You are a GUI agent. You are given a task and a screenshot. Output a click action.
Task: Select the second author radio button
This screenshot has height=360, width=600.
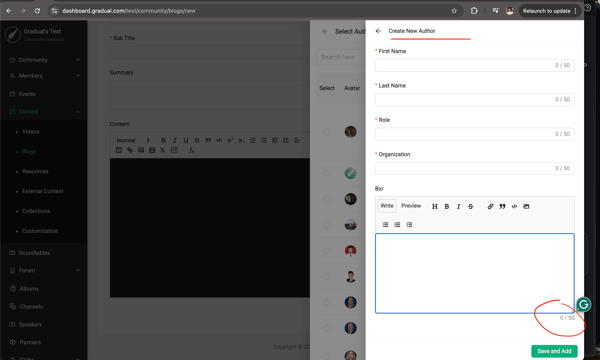click(x=327, y=173)
